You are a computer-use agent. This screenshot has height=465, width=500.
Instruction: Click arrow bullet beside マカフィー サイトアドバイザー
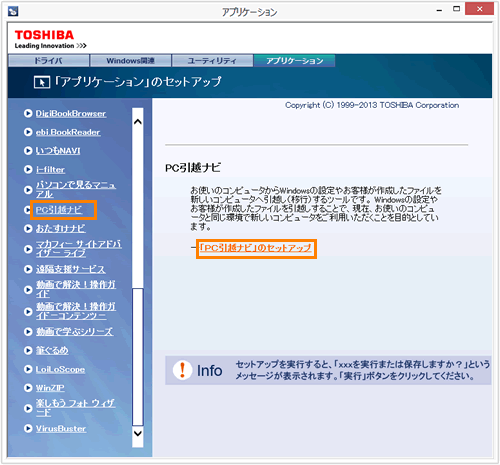click(x=28, y=249)
